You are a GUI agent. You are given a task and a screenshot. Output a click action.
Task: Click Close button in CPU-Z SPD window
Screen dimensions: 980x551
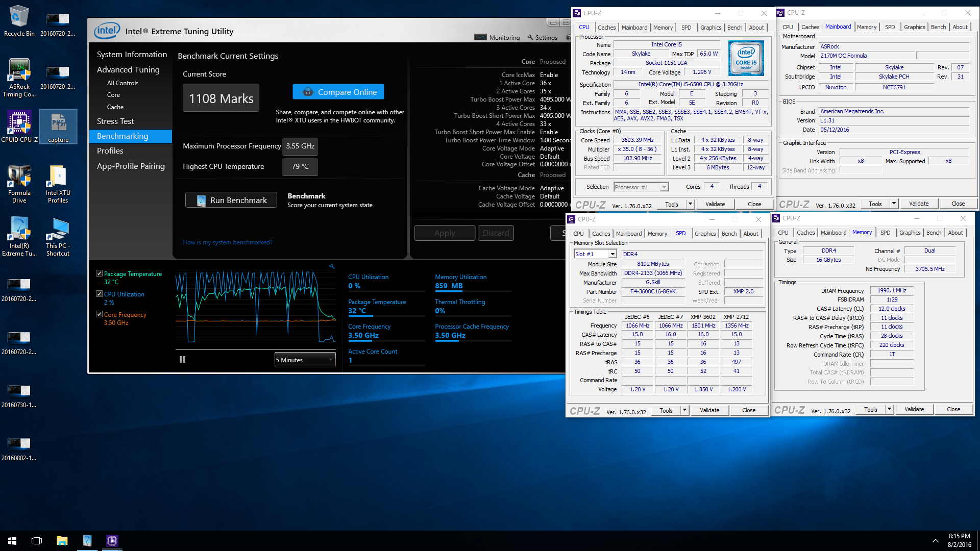click(749, 410)
